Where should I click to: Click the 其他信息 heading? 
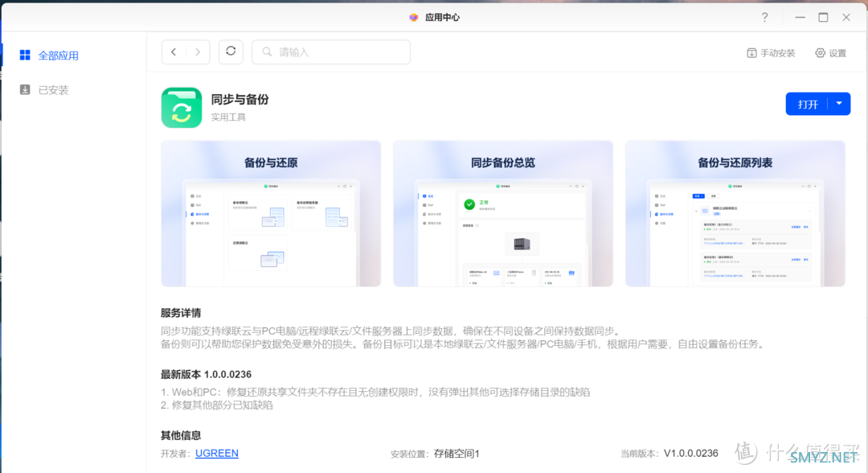(x=181, y=435)
